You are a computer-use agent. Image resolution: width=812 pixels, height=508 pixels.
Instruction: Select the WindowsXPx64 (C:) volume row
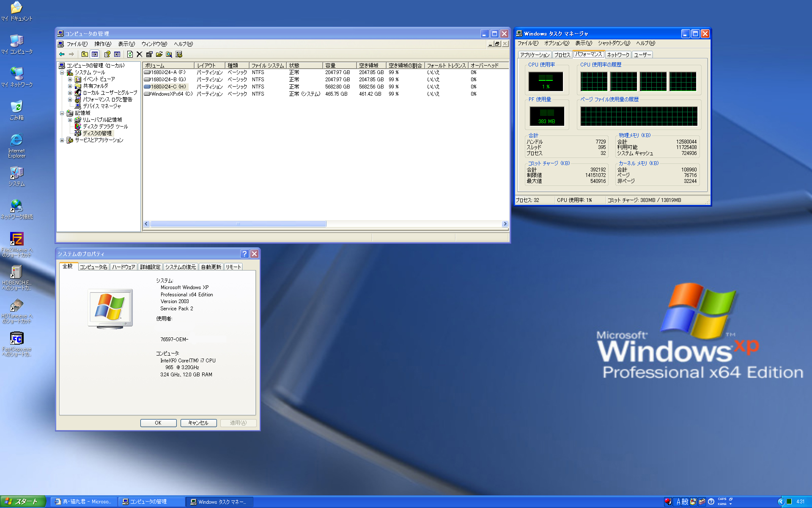click(x=171, y=94)
